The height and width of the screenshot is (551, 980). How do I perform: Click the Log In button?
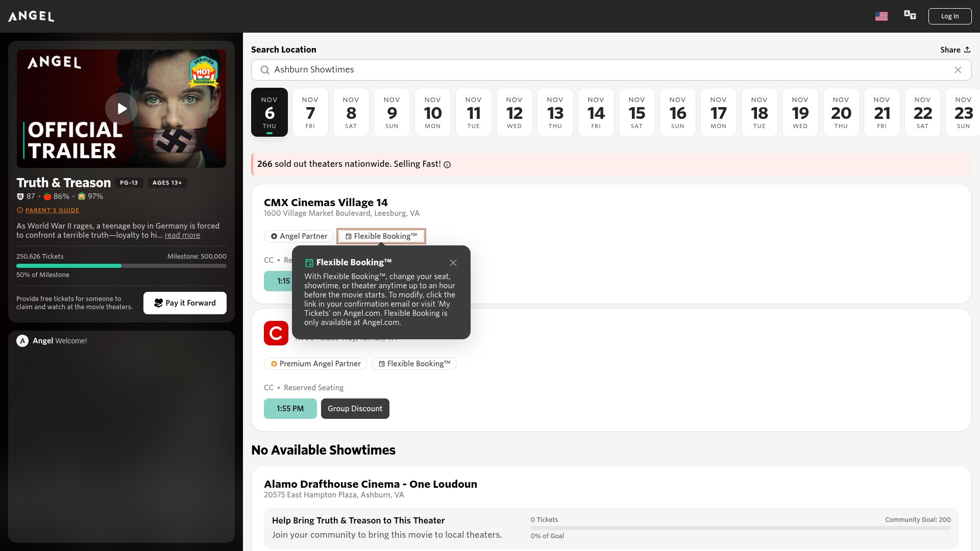point(949,16)
